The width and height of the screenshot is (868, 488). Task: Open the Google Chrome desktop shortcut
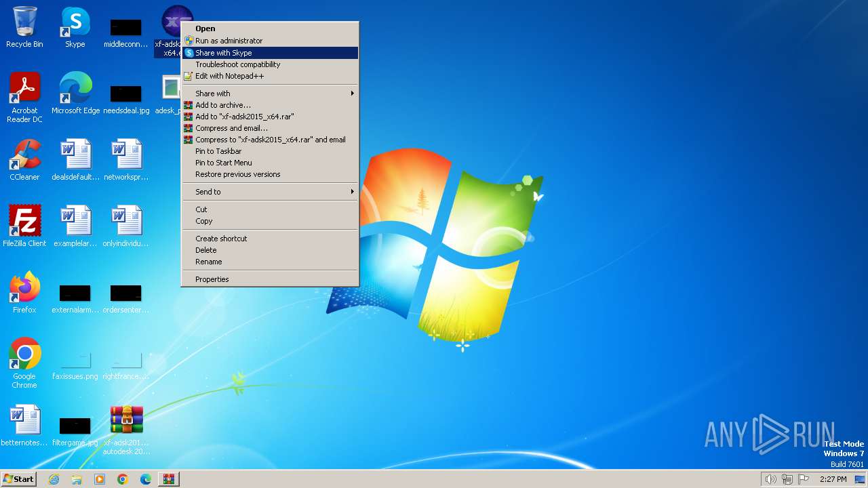point(24,363)
